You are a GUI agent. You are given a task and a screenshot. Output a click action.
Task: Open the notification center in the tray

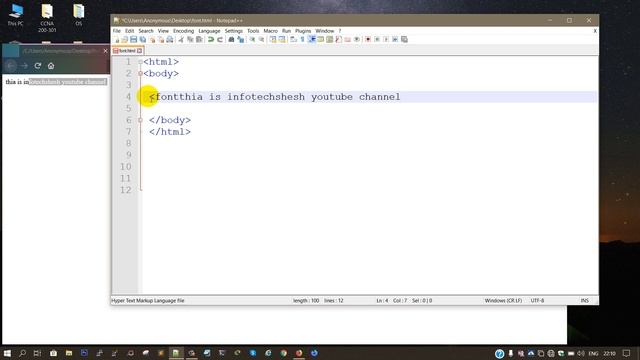(x=627, y=353)
